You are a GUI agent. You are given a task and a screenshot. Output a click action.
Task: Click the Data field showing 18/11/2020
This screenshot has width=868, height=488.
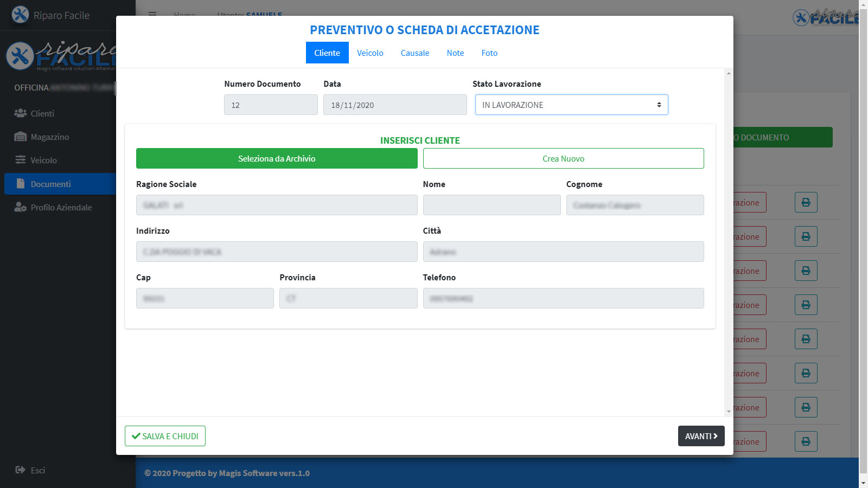point(395,105)
